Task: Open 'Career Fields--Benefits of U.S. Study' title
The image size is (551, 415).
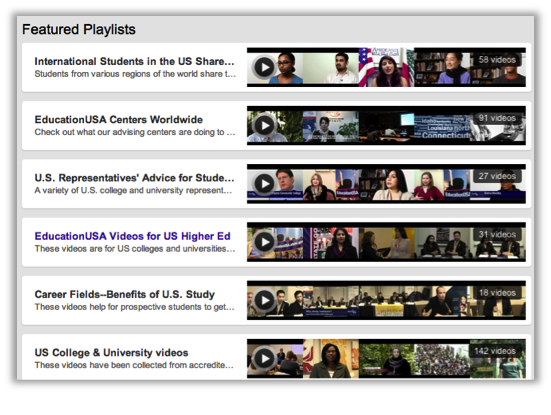Action: (124, 294)
